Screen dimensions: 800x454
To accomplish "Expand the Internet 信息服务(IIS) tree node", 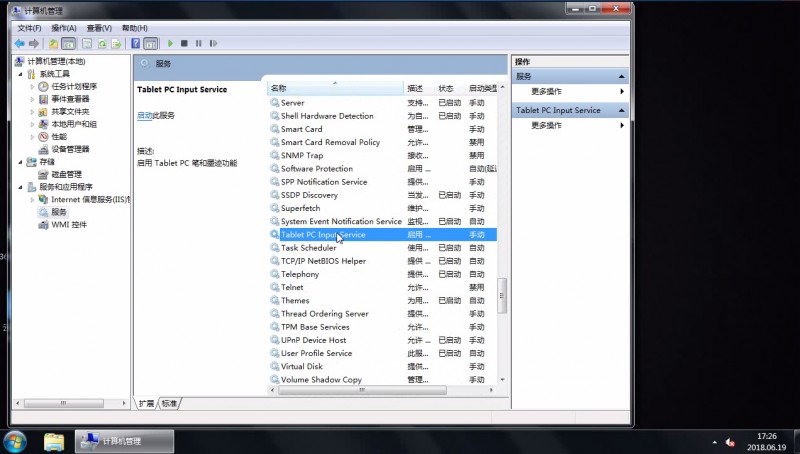I will tap(32, 199).
